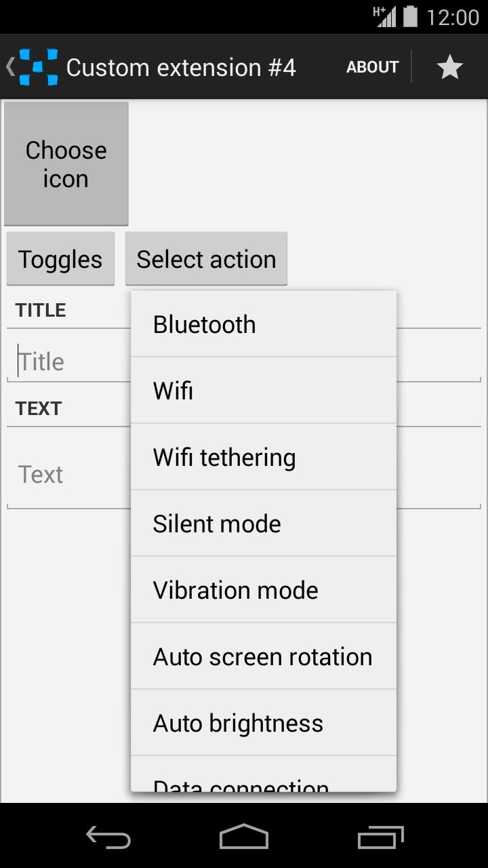Select Silent mode in the list
This screenshot has height=868, width=488.
click(x=263, y=523)
